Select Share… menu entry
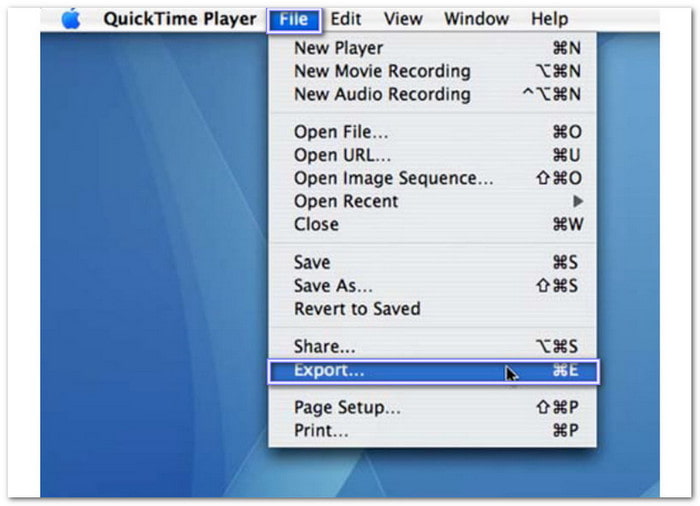The width and height of the screenshot is (700, 506). pyautogui.click(x=432, y=346)
